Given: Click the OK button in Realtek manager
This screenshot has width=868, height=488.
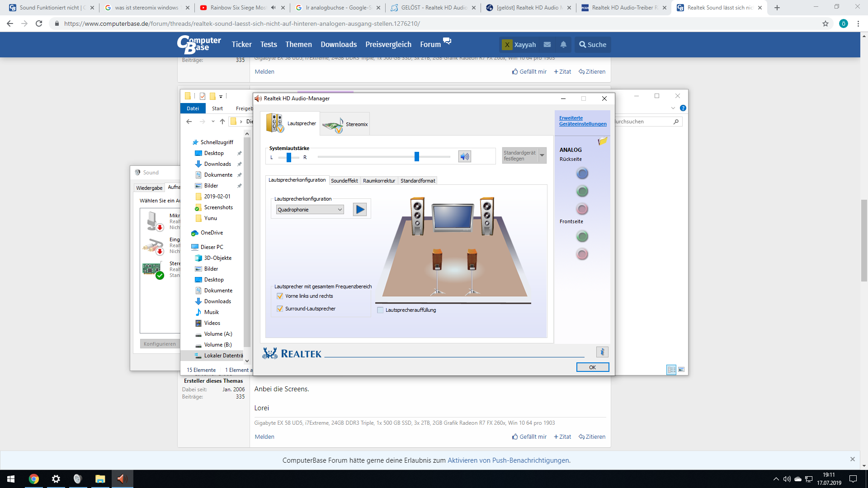Looking at the screenshot, I should pyautogui.click(x=592, y=367).
